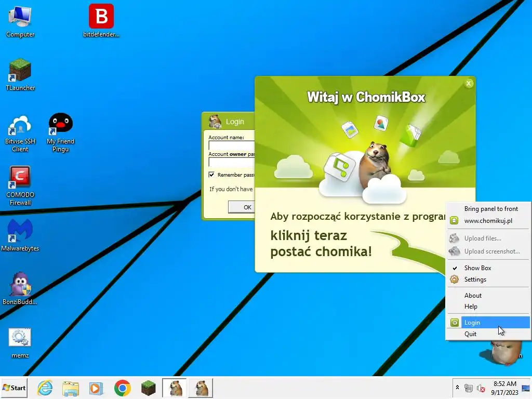Toggle the Remember password checkbox

coord(211,175)
